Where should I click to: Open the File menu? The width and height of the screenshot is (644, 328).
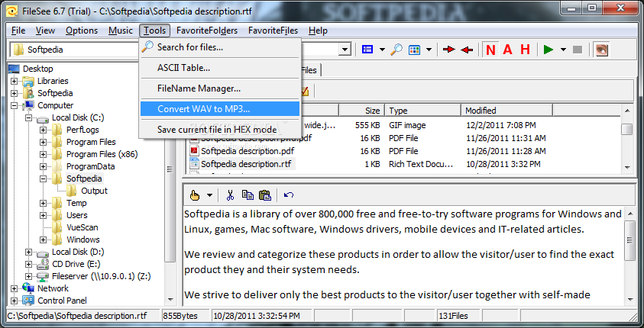click(x=18, y=31)
